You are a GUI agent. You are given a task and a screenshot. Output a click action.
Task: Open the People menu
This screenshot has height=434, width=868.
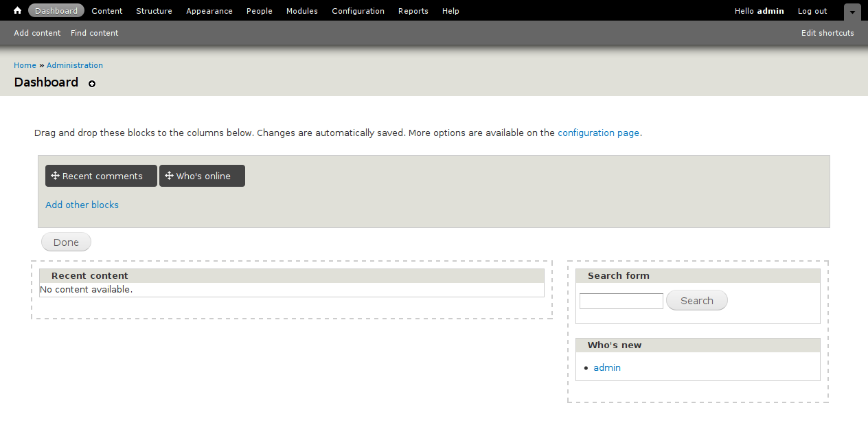(x=259, y=10)
